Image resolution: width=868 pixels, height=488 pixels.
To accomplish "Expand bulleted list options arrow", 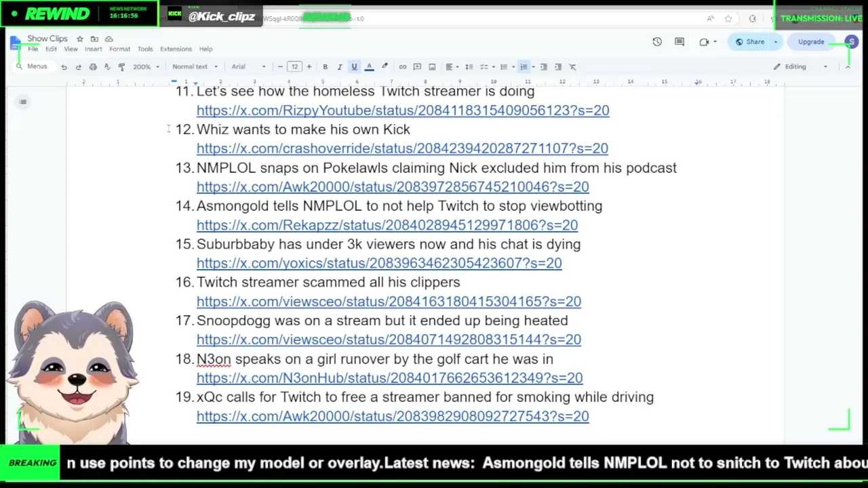I will click(513, 66).
